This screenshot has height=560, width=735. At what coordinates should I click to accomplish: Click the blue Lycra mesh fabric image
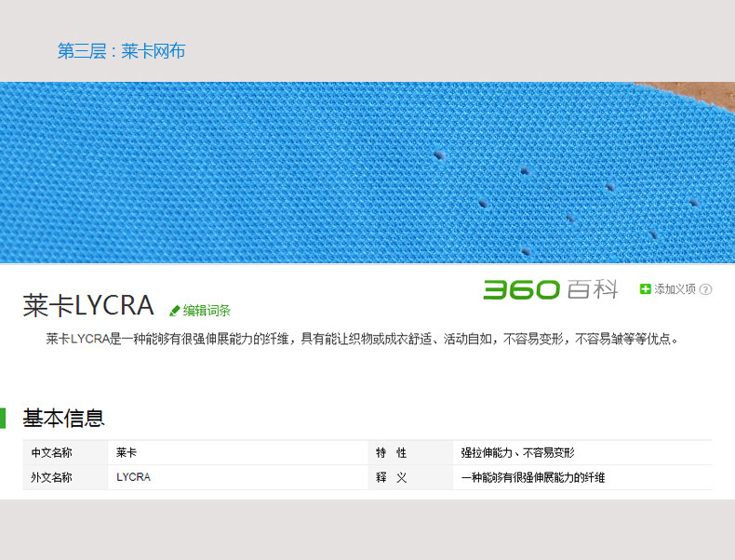pos(367,172)
